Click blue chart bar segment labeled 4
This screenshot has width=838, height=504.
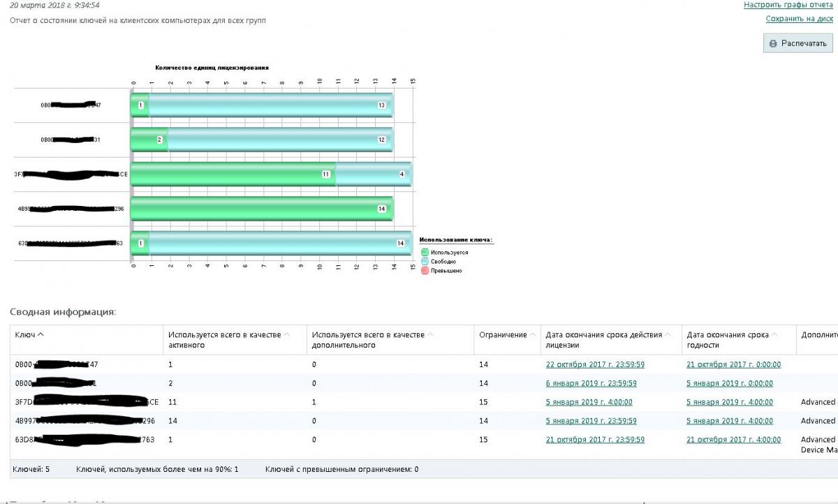click(374, 174)
